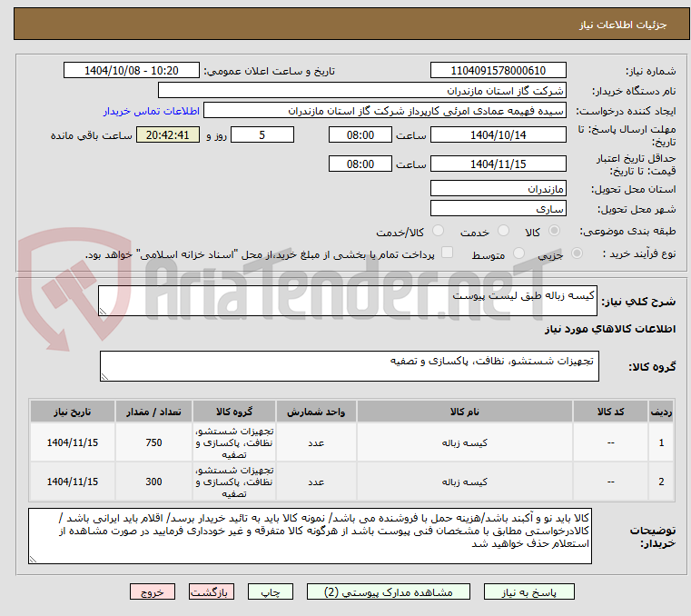
Task: Click the announcement date field 1404/10/08 - 10:20
Action: [x=132, y=71]
